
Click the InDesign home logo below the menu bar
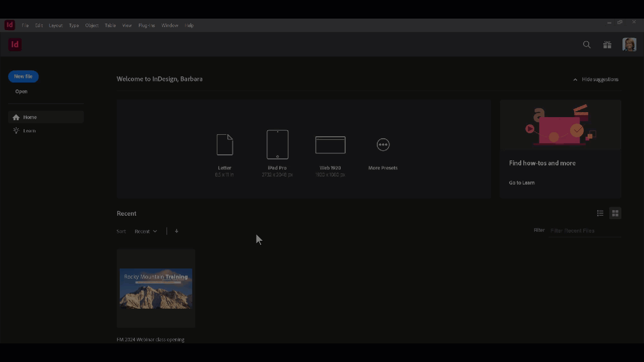pos(15,45)
